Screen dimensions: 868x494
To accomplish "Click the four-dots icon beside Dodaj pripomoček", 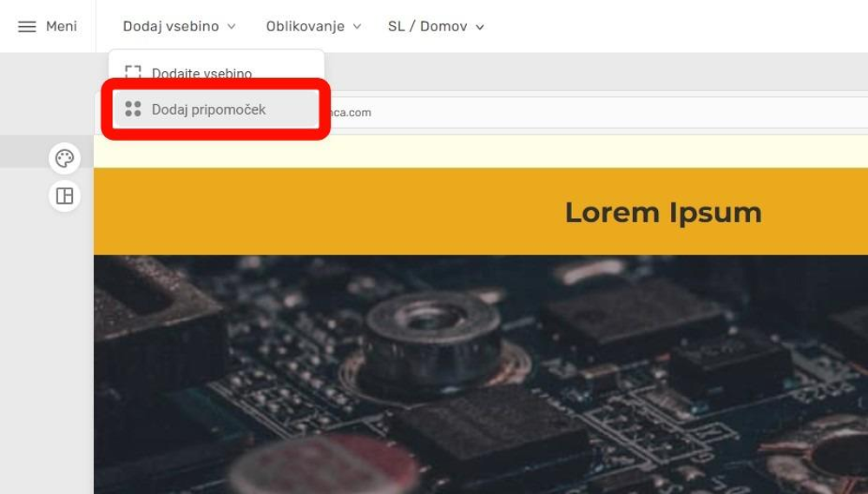I will [133, 109].
